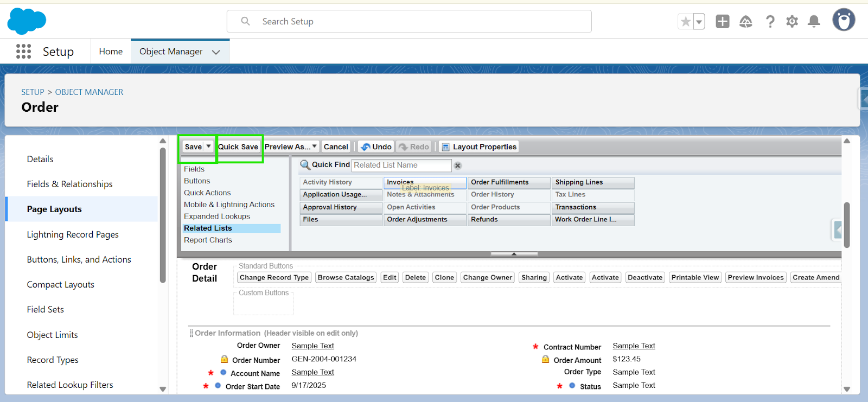This screenshot has width=868, height=402.
Task: Collapse the palette using the splitter handle
Action: coord(514,253)
